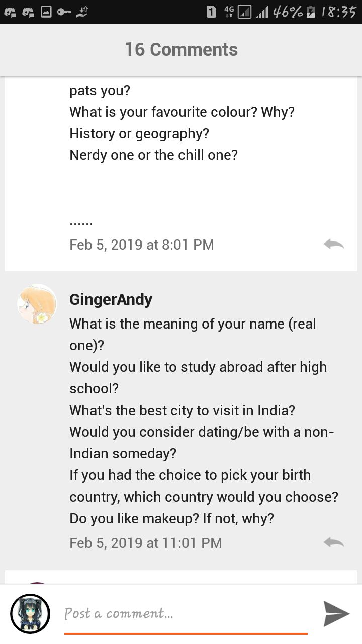Tap the Feb 5 8:01 PM timestamp
362x644 pixels.
pyautogui.click(x=142, y=245)
